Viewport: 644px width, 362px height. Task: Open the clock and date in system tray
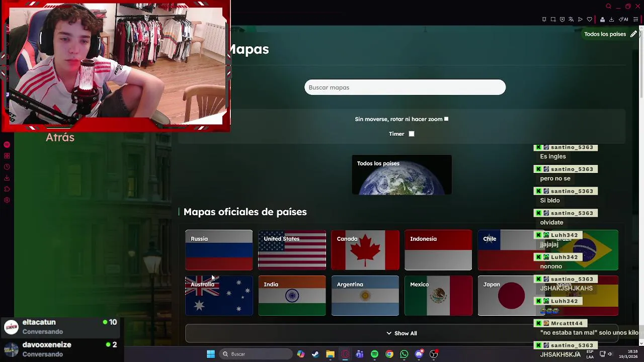click(x=629, y=354)
